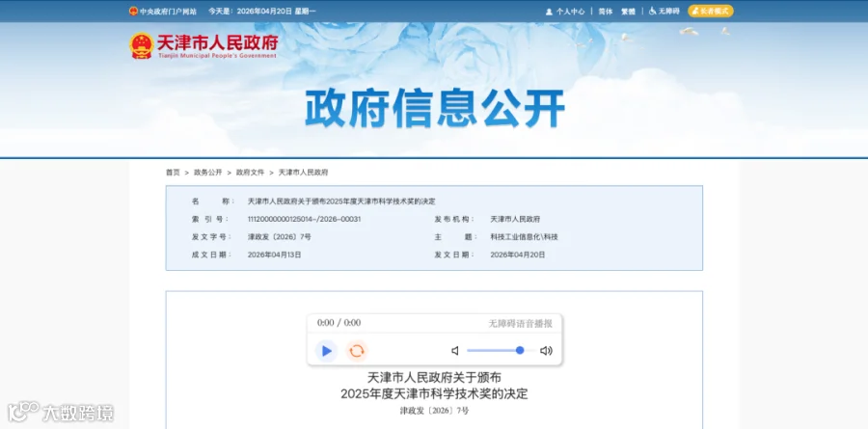Image resolution: width=868 pixels, height=429 pixels.
Task: Click the 无障碍语音播报 label
Action: pyautogui.click(x=521, y=324)
